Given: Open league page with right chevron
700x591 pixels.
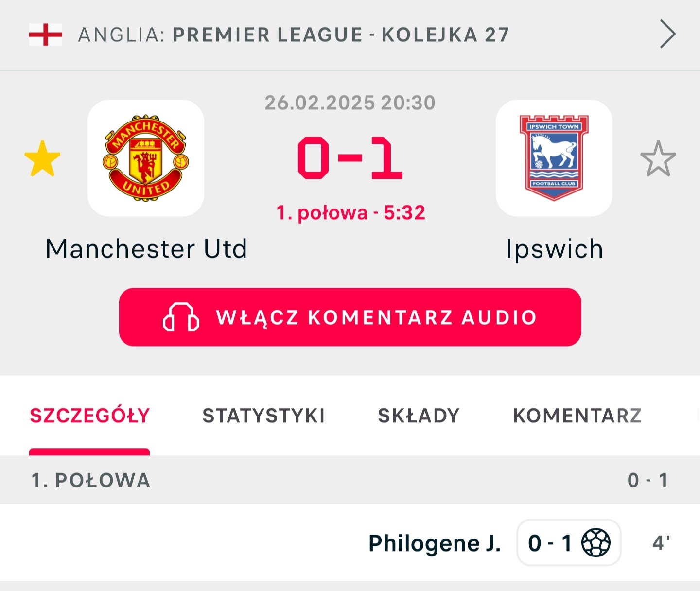Looking at the screenshot, I should (667, 35).
